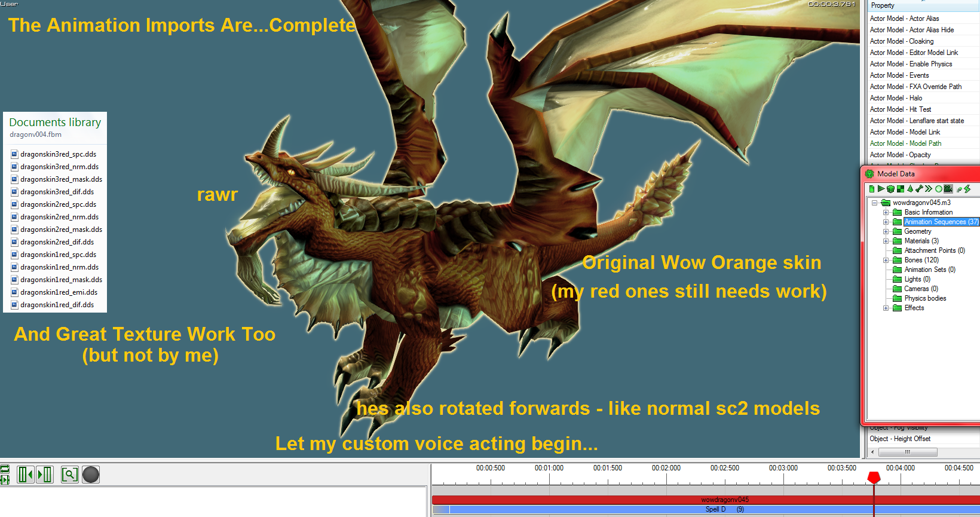Click the document icon in Model Data toolbar
Image resolution: width=980 pixels, height=517 pixels.
pyautogui.click(x=872, y=189)
